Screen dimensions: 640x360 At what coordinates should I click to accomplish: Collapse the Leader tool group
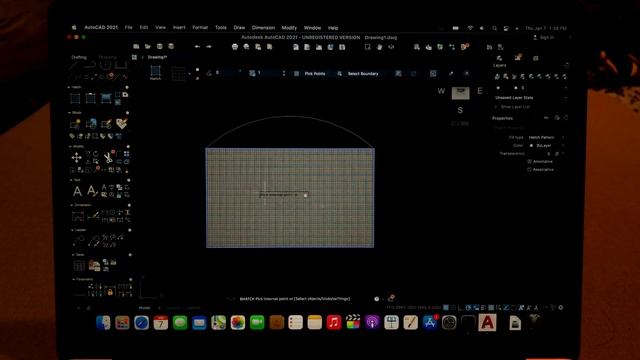click(x=72, y=230)
